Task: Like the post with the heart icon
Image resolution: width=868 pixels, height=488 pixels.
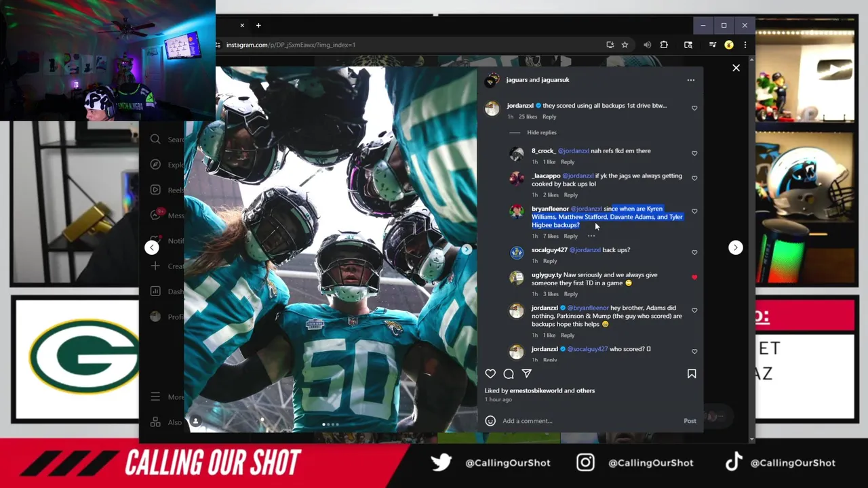Action: (490, 373)
